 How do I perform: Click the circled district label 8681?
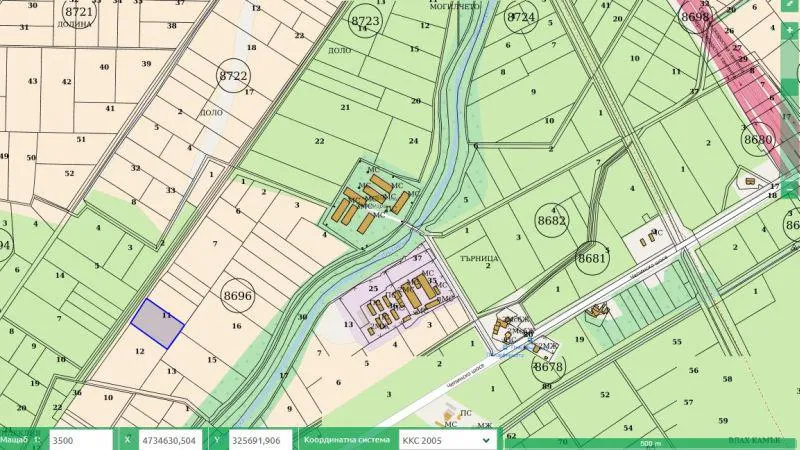point(593,258)
